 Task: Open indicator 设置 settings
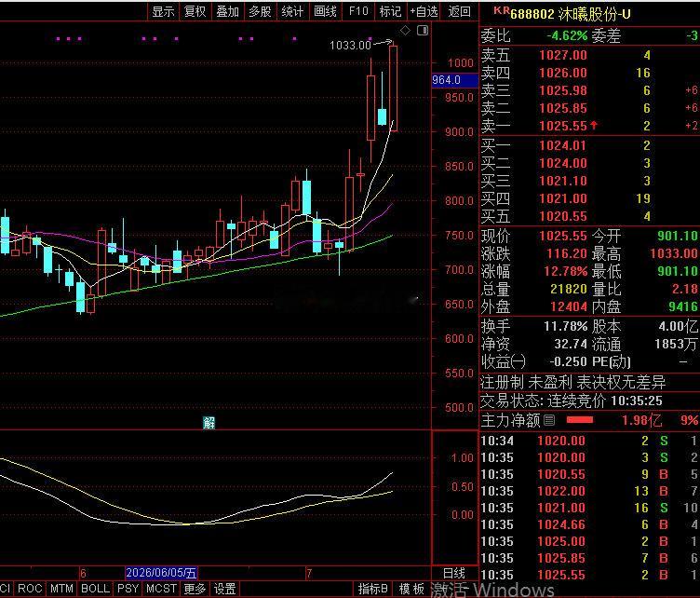pos(224,589)
